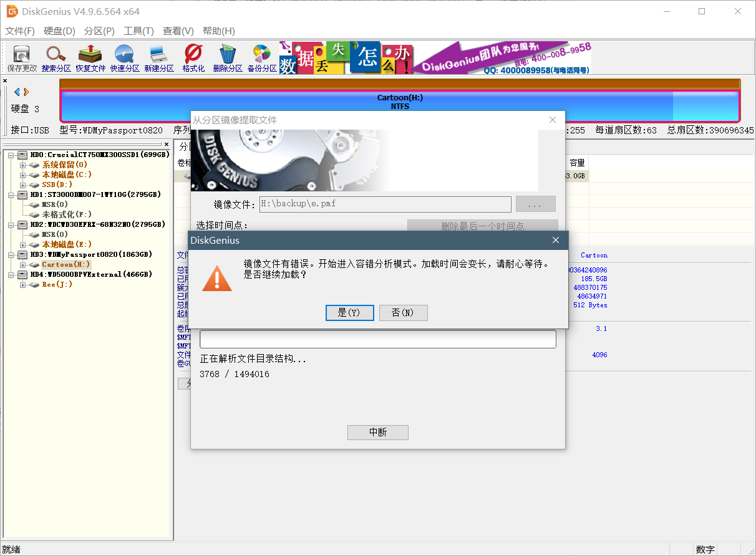
Task: Create a partition with 新建分区
Action: (159, 59)
